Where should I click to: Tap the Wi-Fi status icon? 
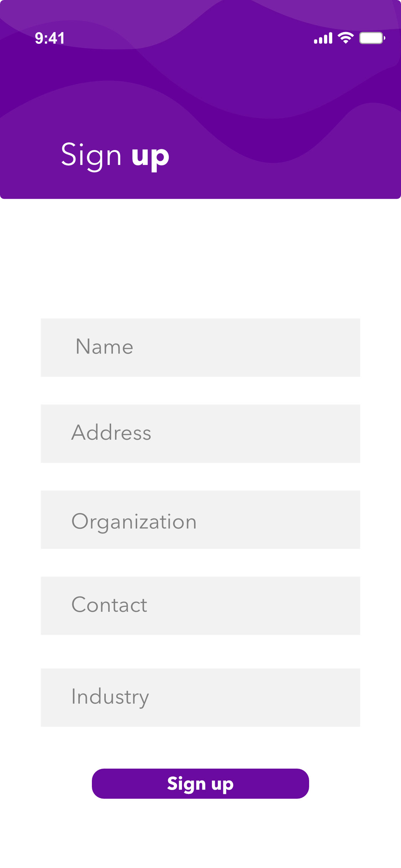[x=346, y=38]
